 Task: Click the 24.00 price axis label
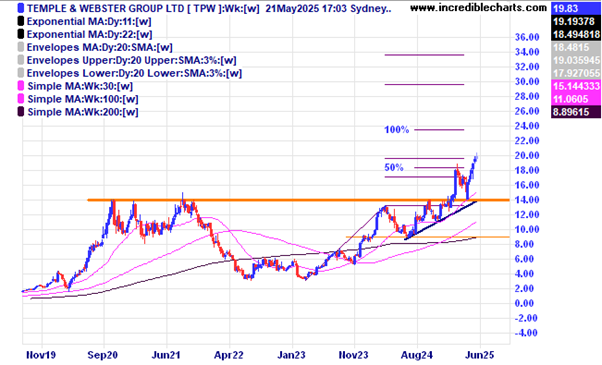click(x=527, y=126)
